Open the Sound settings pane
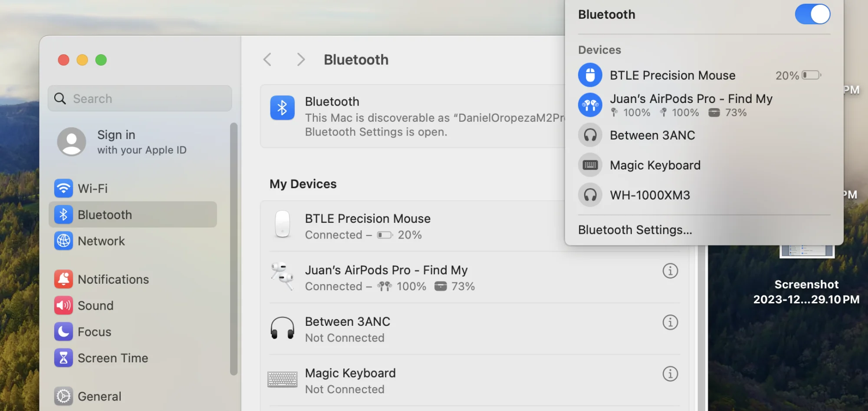 pyautogui.click(x=95, y=306)
